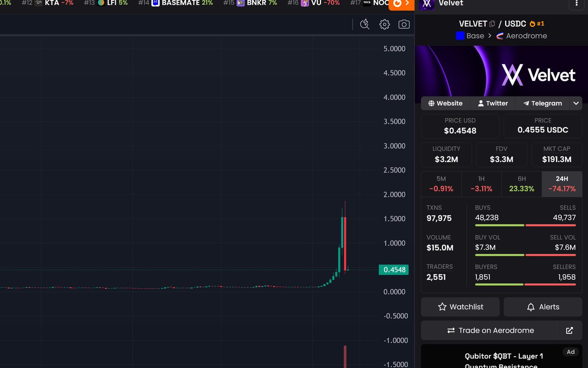
Task: Open the chart quick search icon
Action: click(x=365, y=24)
